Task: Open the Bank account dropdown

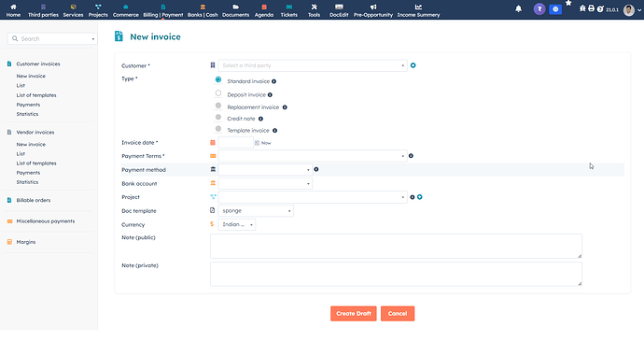Action: tap(265, 183)
